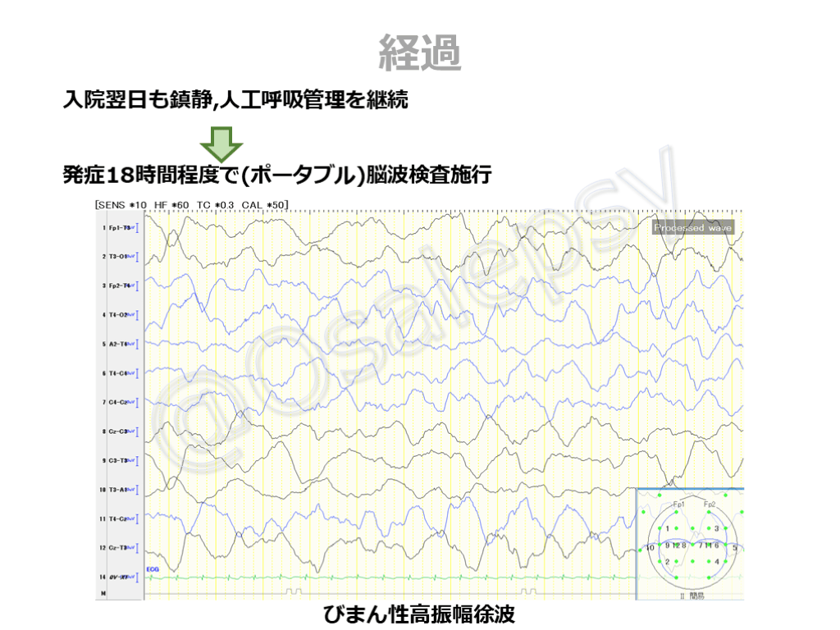Select channel 3 Fp2-T4 label
The height and width of the screenshot is (630, 840).
[x=116, y=285]
